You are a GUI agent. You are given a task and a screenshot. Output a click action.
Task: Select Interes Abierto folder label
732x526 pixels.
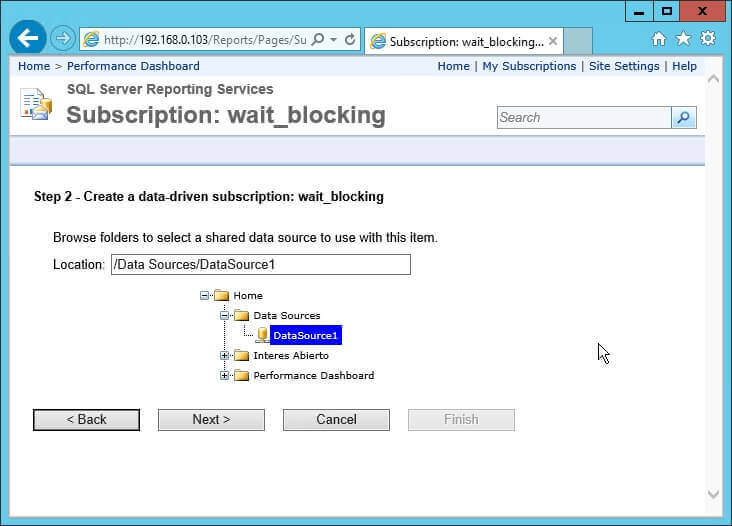[291, 356]
